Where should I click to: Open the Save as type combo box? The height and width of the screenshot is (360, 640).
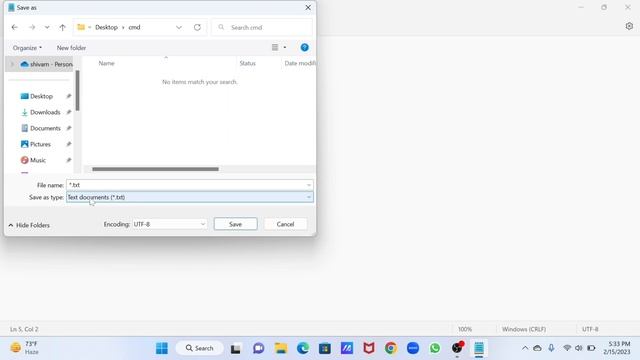point(190,197)
